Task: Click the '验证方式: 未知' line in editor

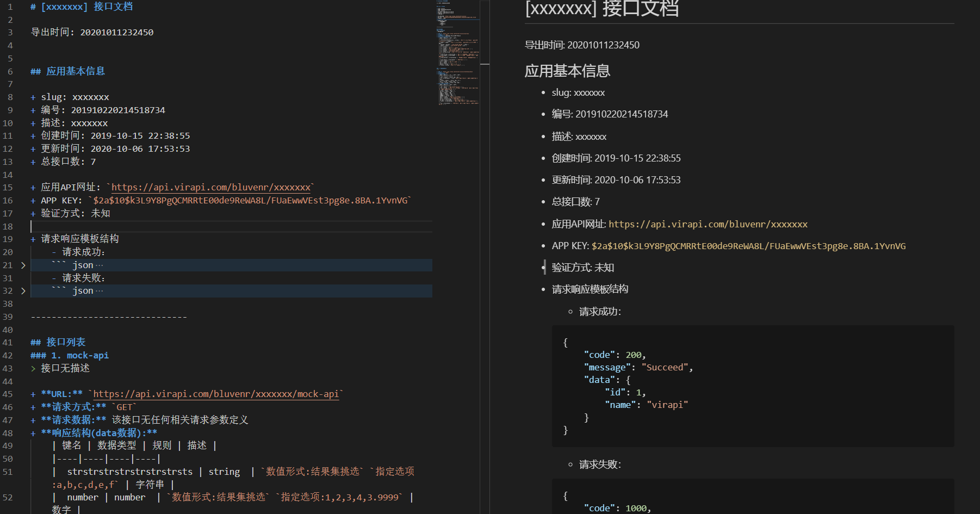Action: click(x=71, y=214)
